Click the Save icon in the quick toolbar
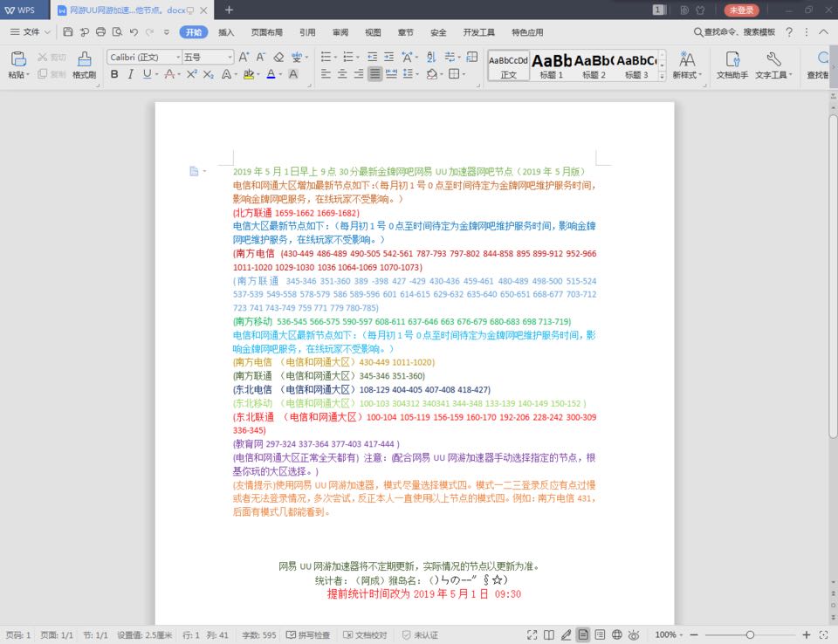This screenshot has height=644, width=838. (x=68, y=32)
